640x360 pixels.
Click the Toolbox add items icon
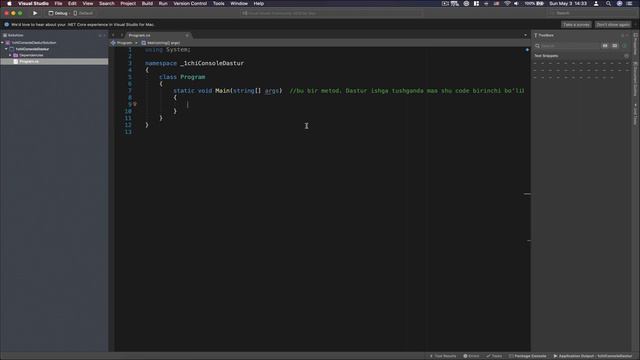point(624,46)
